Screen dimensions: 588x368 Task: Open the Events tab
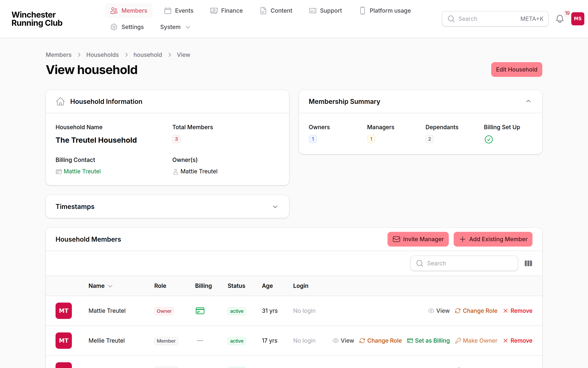(179, 11)
